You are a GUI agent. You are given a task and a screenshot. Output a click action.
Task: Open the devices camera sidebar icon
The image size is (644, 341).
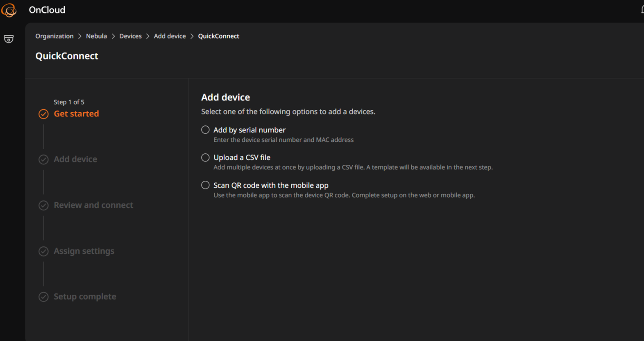[x=9, y=39]
